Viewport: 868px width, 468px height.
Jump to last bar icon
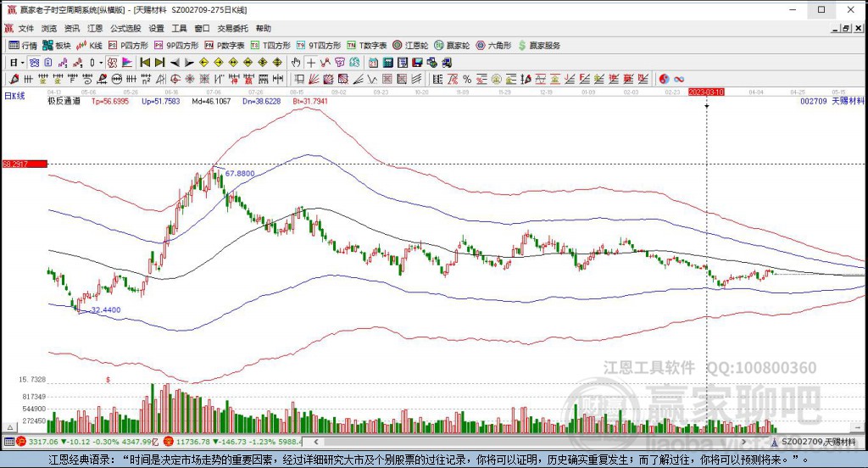point(159,63)
